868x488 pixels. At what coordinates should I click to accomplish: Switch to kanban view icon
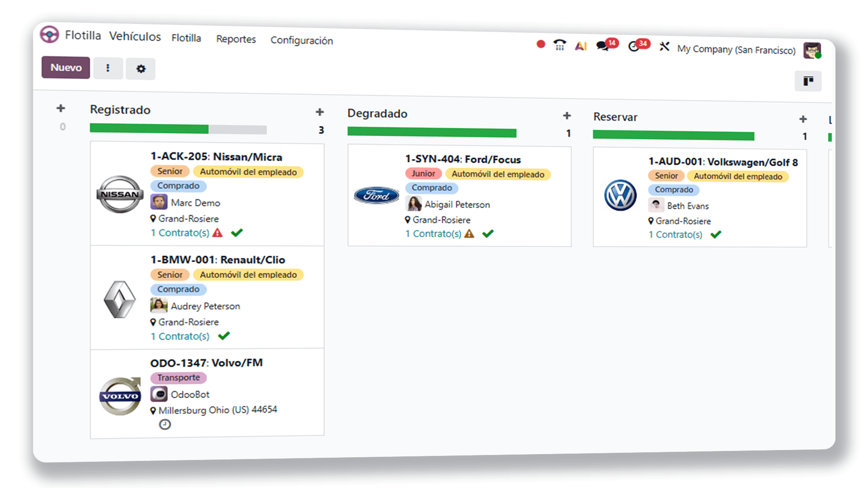(x=808, y=81)
